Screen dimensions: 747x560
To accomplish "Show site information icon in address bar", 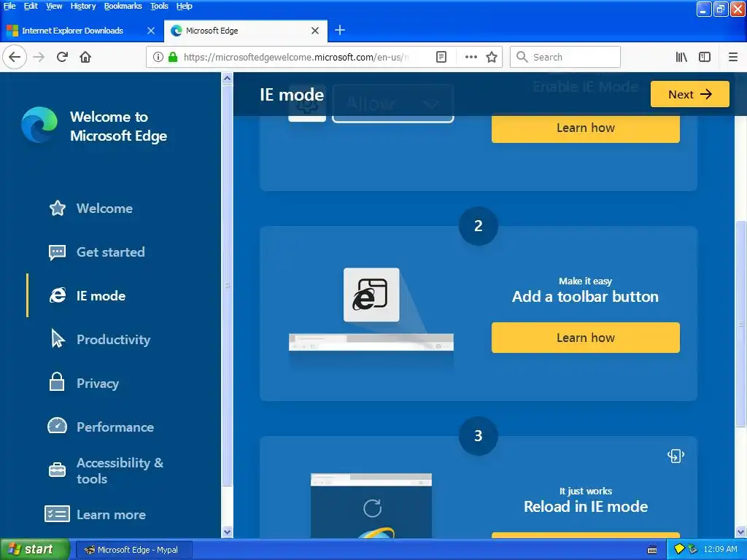I will 158,57.
